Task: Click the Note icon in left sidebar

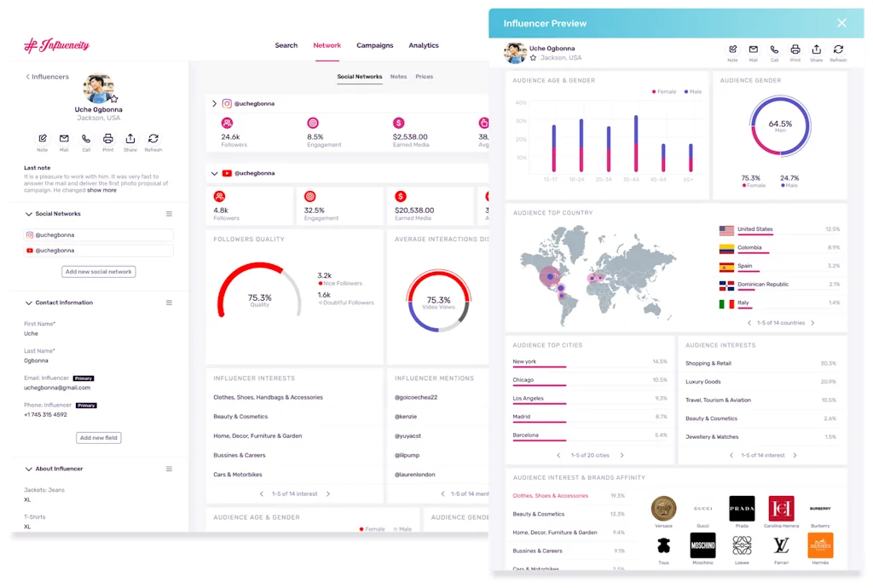Action: [43, 139]
